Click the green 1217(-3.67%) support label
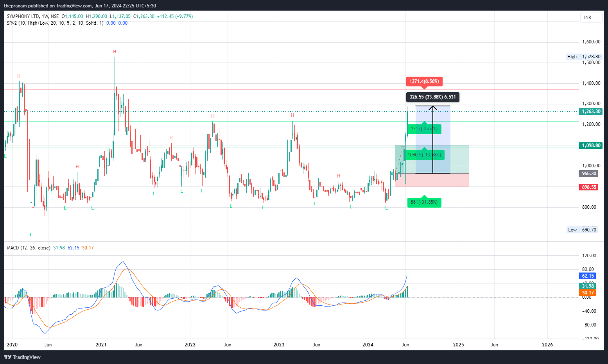Image resolution: width=608 pixels, height=364 pixels. [424, 129]
